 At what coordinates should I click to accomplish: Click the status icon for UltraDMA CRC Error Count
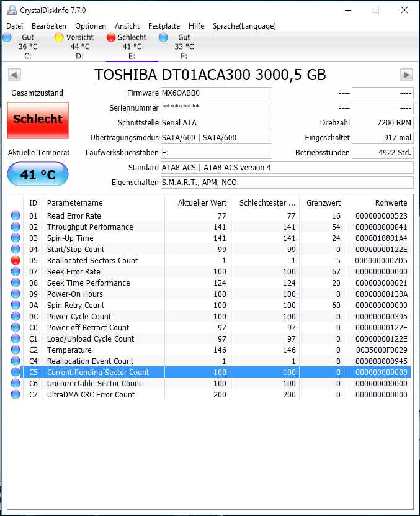[x=16, y=394]
